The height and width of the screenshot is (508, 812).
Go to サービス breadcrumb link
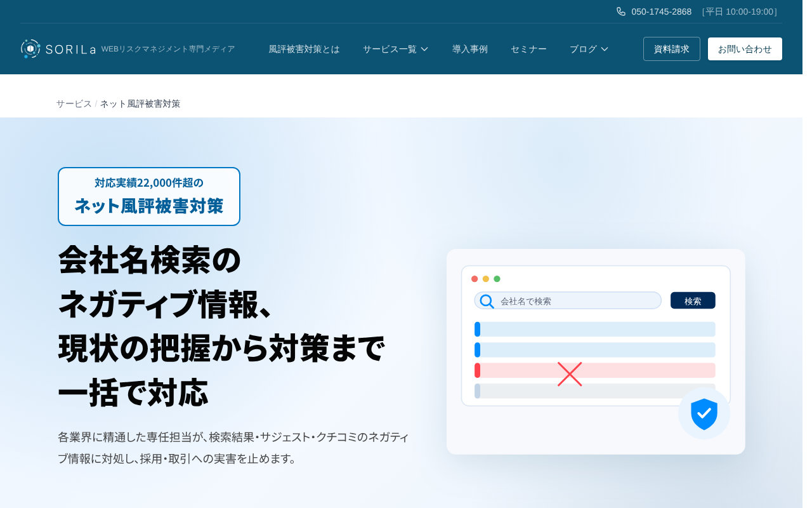(74, 104)
